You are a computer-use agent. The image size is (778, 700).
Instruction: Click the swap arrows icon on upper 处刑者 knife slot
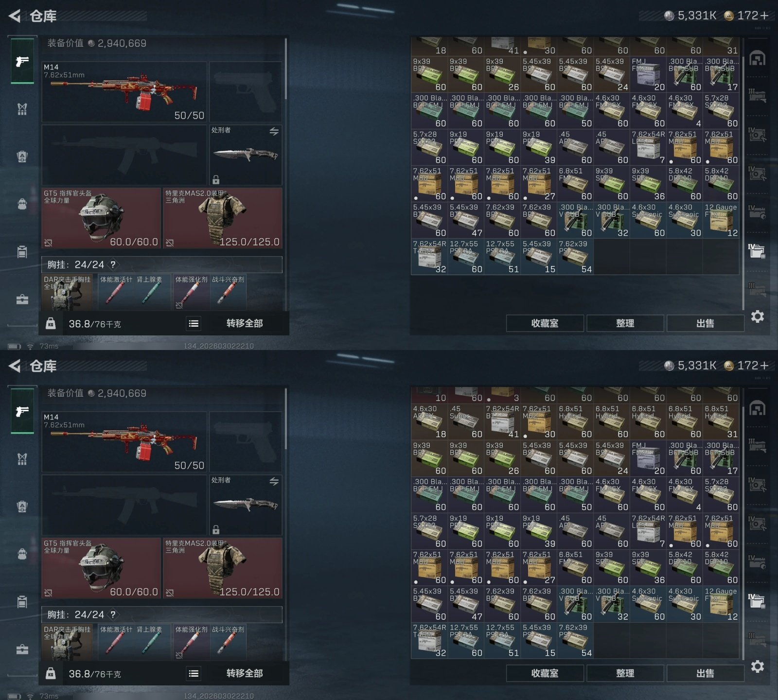tap(274, 131)
